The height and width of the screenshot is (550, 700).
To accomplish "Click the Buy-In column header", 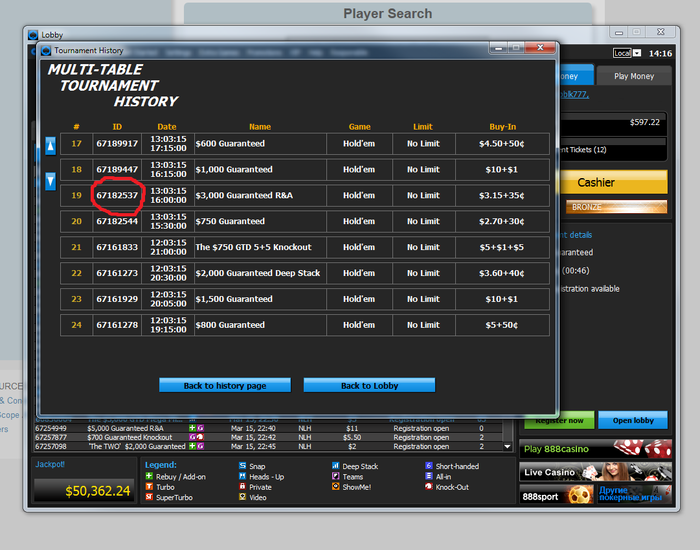I will 502,127.
